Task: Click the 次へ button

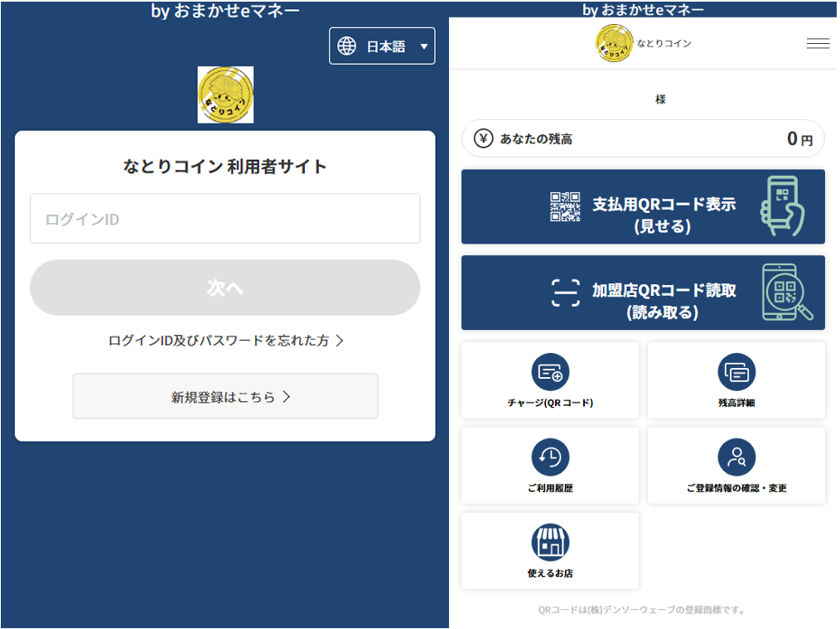Action: 225,288
